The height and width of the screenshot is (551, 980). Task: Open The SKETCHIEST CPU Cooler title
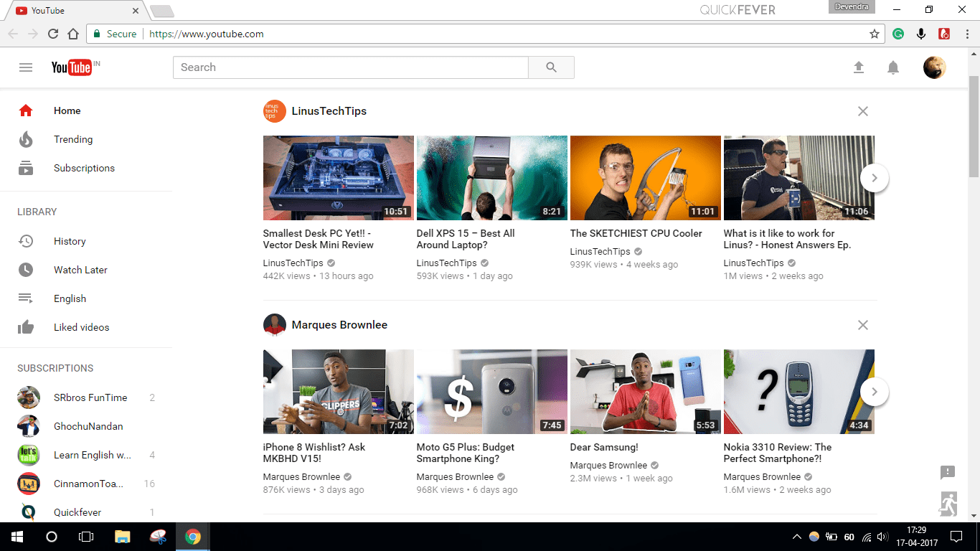[x=636, y=233]
